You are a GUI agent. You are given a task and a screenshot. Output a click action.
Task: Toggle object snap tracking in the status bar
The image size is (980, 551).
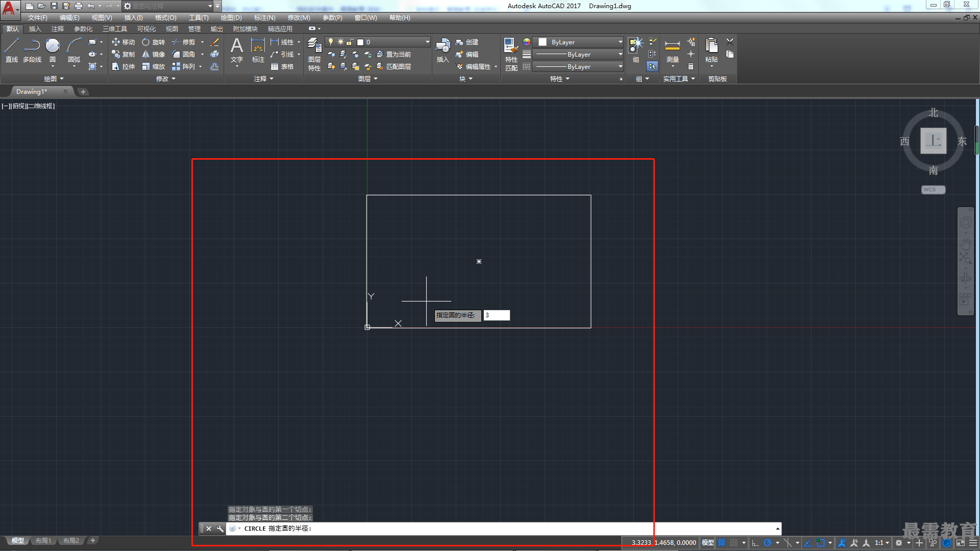[x=808, y=543]
